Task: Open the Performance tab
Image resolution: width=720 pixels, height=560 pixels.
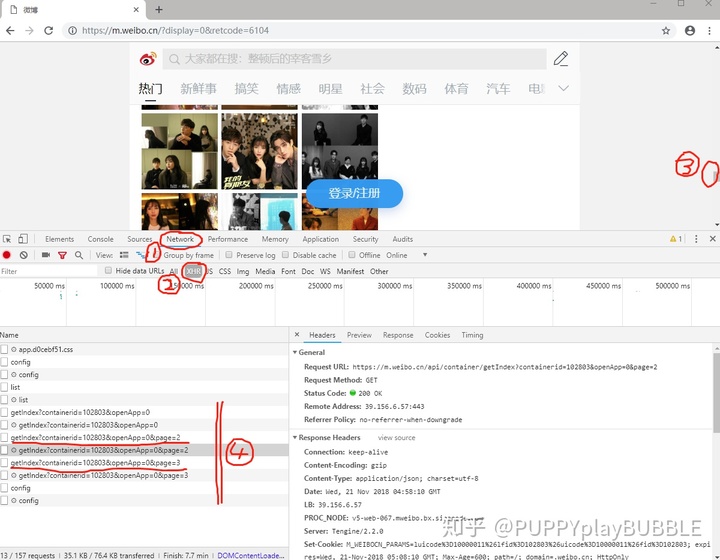Action: pyautogui.click(x=228, y=239)
